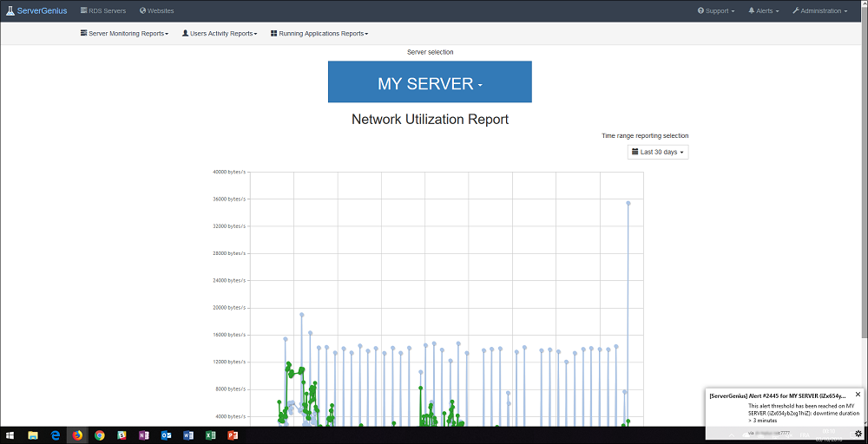The height and width of the screenshot is (444, 868).
Task: Launch Excel from the taskbar
Action: 210,434
